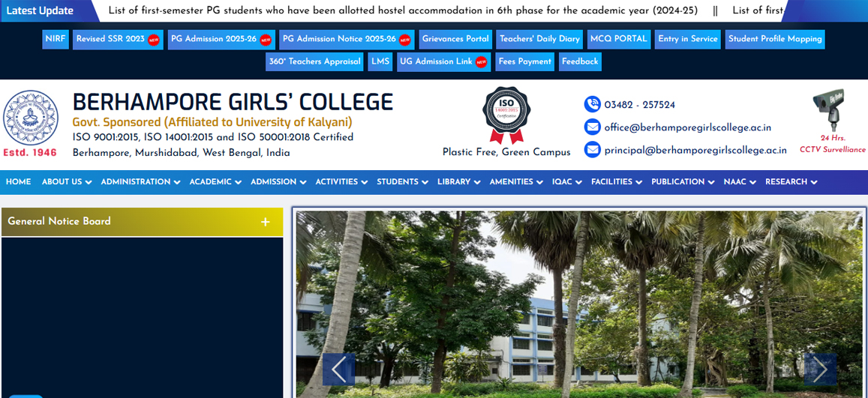Click the BERHAMPORE GIRLS' COLLEGE title
The width and height of the screenshot is (868, 398).
pyautogui.click(x=233, y=102)
